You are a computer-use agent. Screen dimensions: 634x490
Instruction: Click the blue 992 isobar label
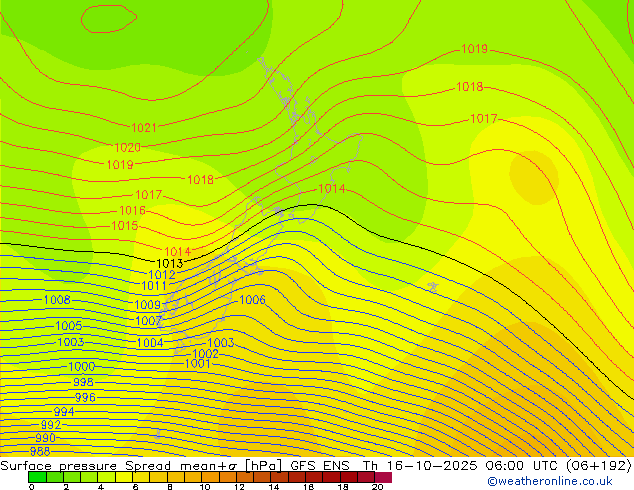(51, 425)
